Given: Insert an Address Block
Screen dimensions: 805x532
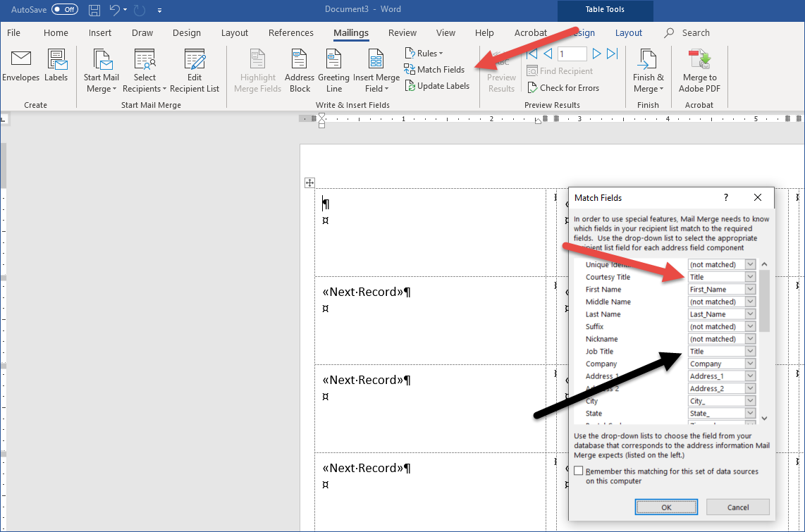Looking at the screenshot, I should click(x=300, y=70).
